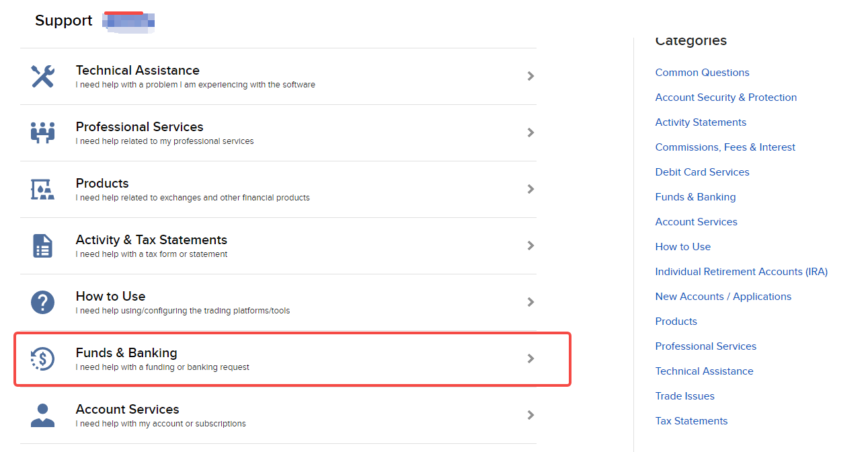Open Individual Retirement Accounts (IRA) link
This screenshot has height=452, width=868.
(x=741, y=272)
